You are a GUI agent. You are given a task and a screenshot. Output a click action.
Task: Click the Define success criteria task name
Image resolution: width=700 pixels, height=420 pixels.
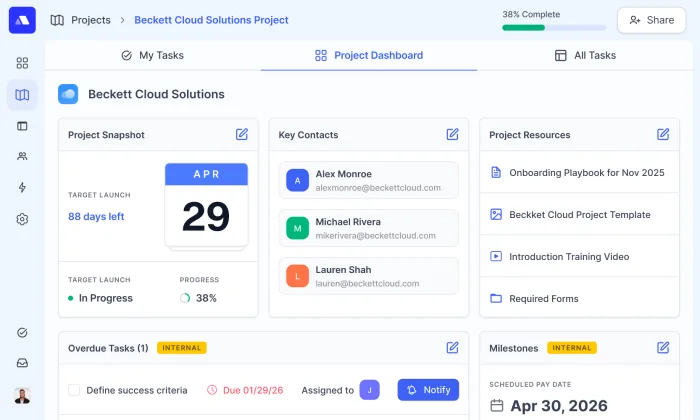137,390
